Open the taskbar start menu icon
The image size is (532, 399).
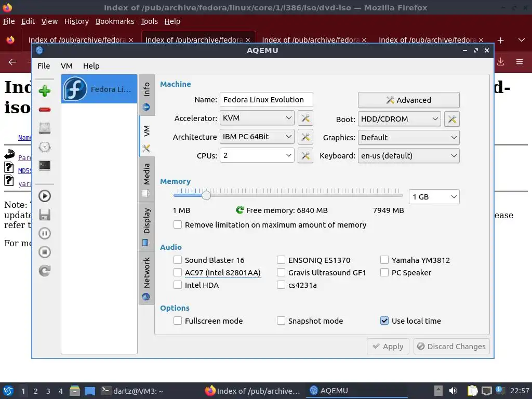(x=8, y=391)
